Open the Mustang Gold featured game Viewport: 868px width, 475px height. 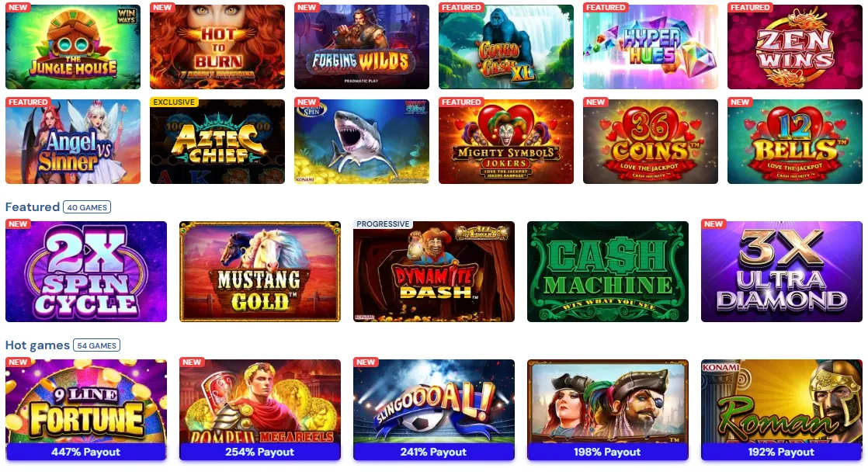coord(260,272)
